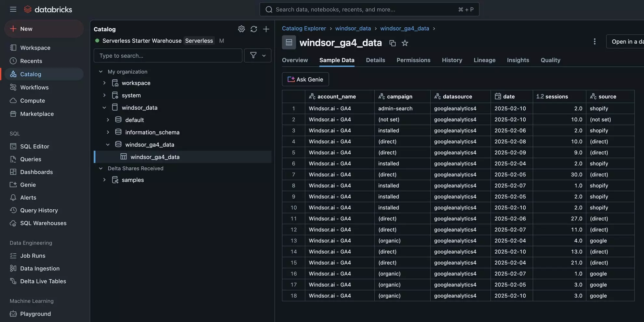Open the Insights tab
The image size is (644, 322).
click(x=518, y=60)
